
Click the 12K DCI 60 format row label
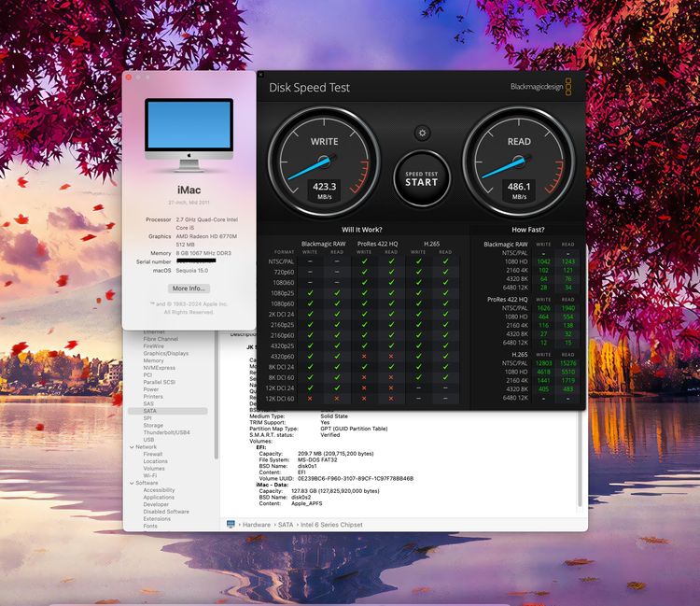click(x=280, y=399)
